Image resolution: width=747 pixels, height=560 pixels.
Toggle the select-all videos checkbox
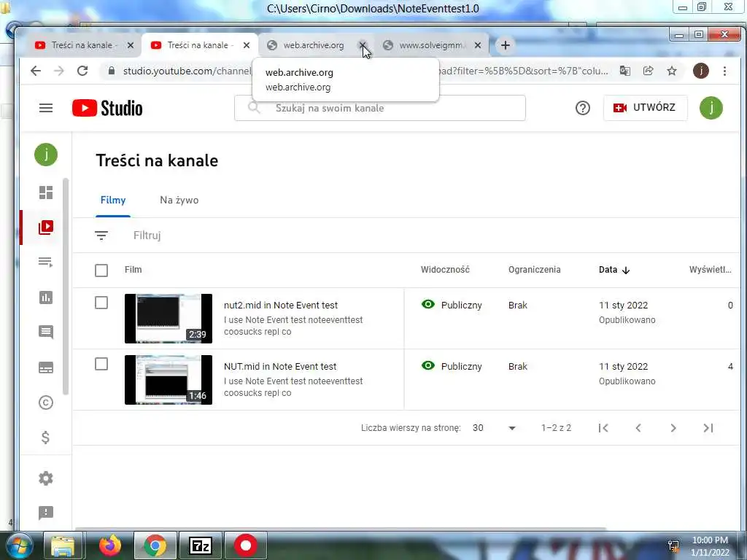[101, 271]
